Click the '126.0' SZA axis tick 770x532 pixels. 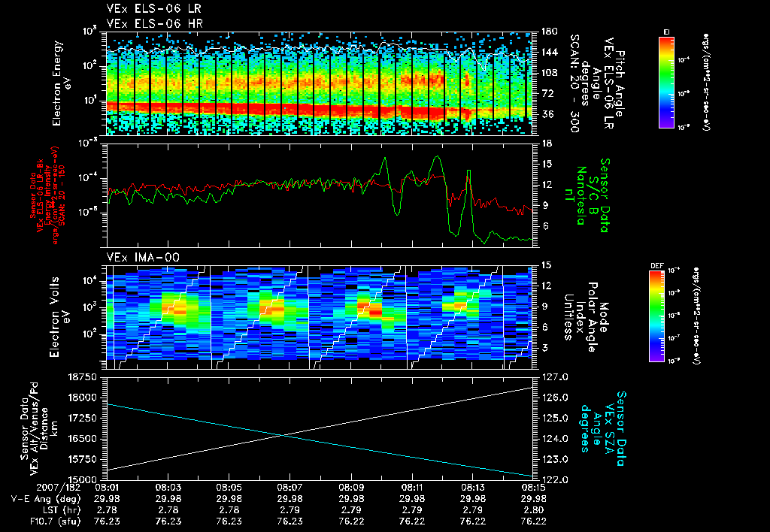(555, 397)
